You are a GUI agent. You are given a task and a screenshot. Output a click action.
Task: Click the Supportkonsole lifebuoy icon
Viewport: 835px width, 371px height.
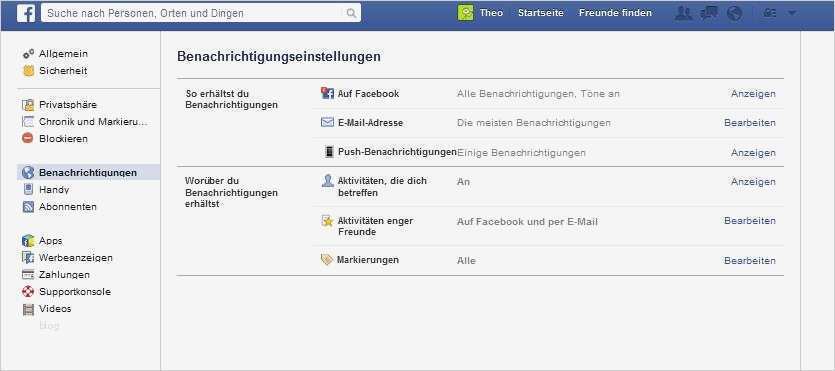(28, 292)
